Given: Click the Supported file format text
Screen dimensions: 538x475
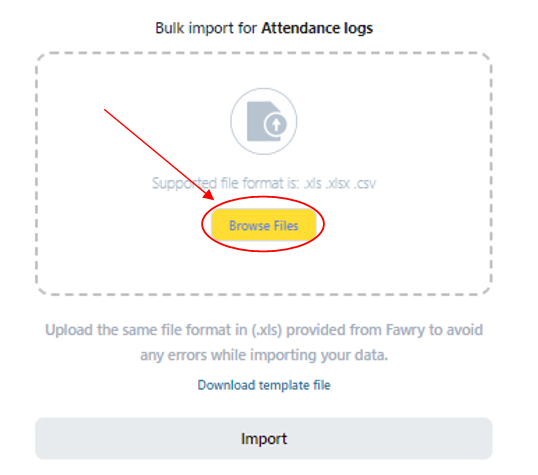Looking at the screenshot, I should [x=264, y=183].
